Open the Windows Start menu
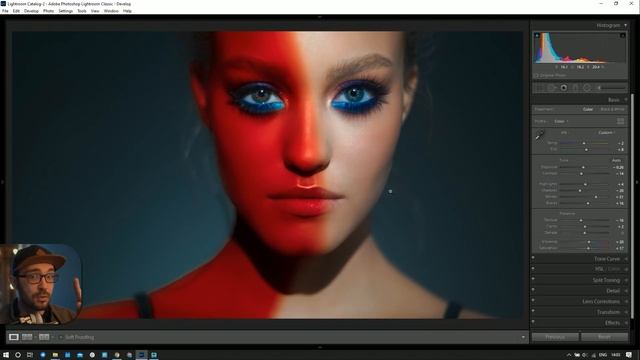Screen dimensions: 640x360 pos(6,355)
